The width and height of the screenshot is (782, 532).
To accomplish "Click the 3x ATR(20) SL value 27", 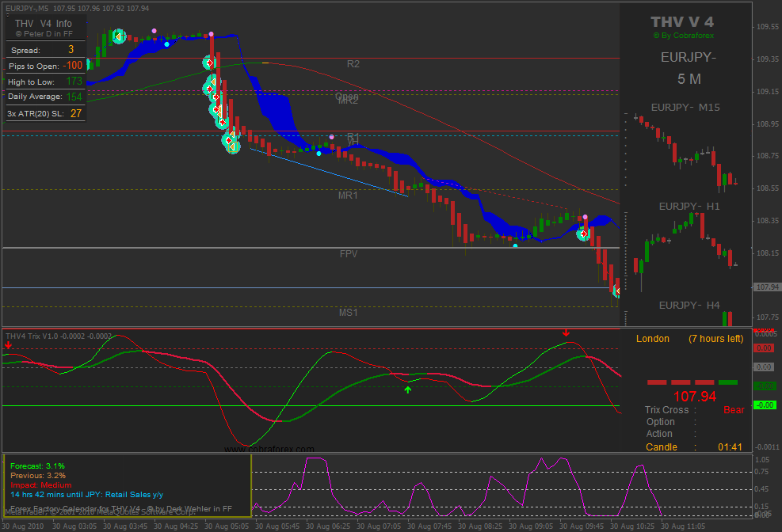I will tap(76, 113).
